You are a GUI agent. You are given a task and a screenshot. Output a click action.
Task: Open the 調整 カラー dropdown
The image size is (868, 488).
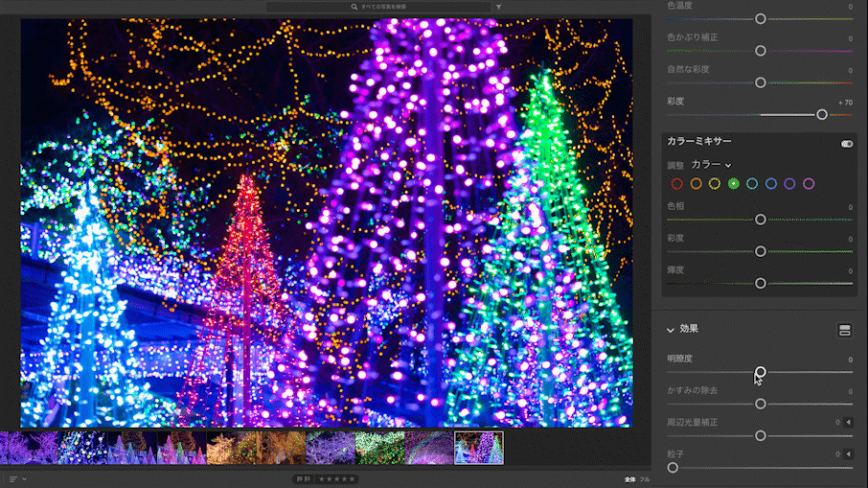coord(711,165)
